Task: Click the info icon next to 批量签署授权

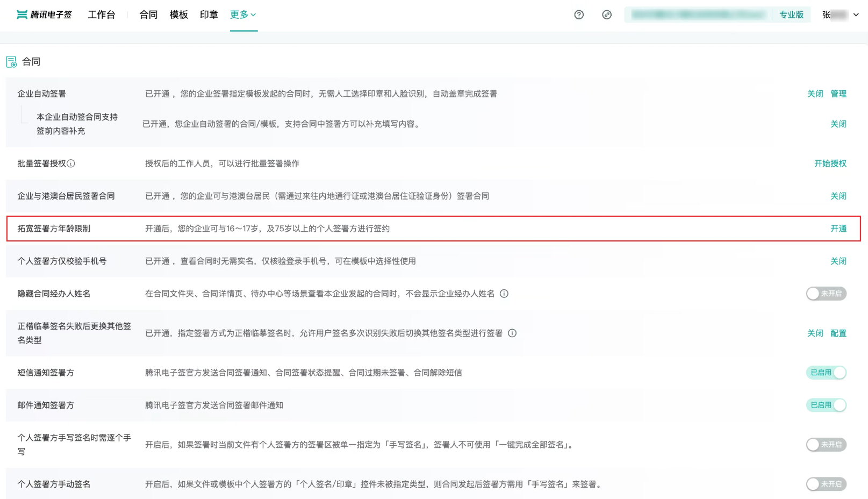Action: (x=71, y=163)
